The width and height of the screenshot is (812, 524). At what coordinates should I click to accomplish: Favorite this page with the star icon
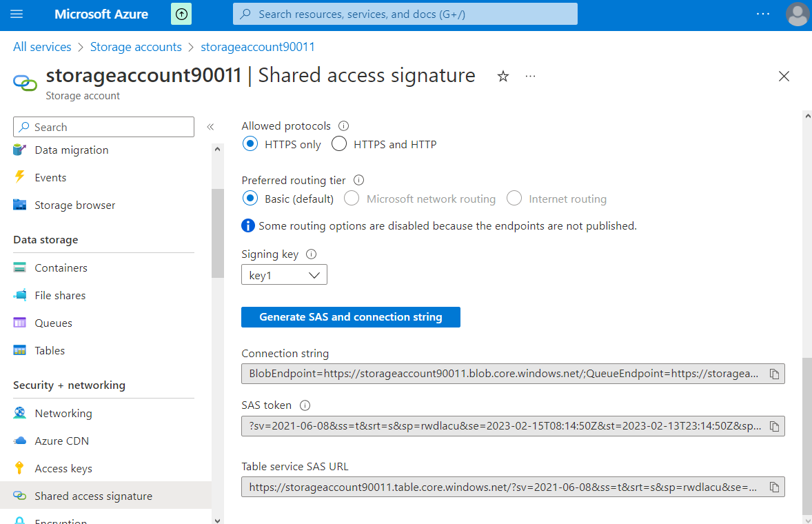pyautogui.click(x=503, y=77)
